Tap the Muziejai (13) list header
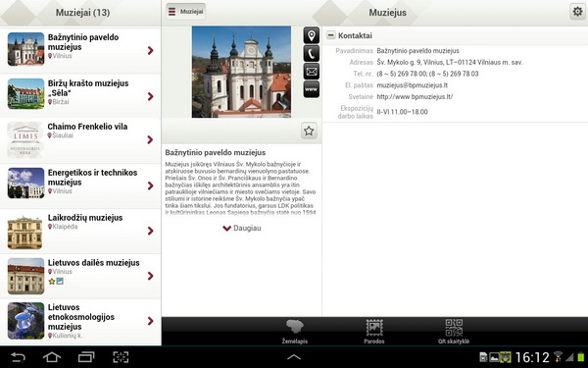Viewport: 588px width, 368px height. pos(82,13)
